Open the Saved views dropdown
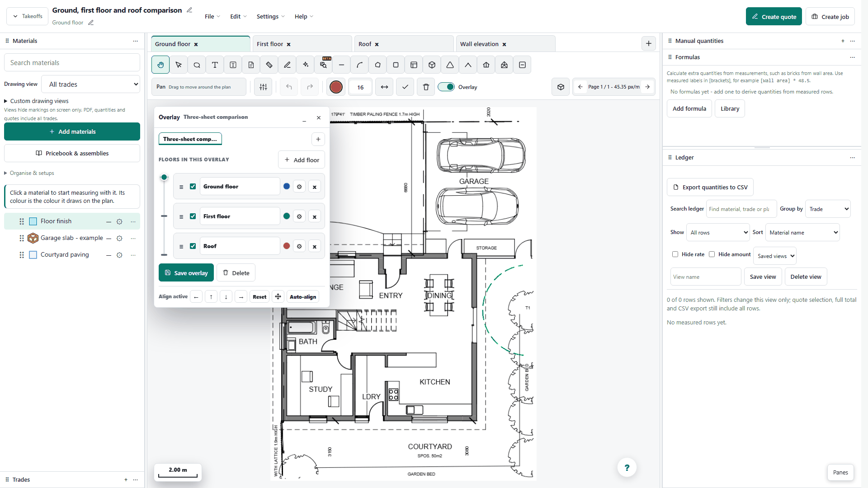 (x=775, y=256)
